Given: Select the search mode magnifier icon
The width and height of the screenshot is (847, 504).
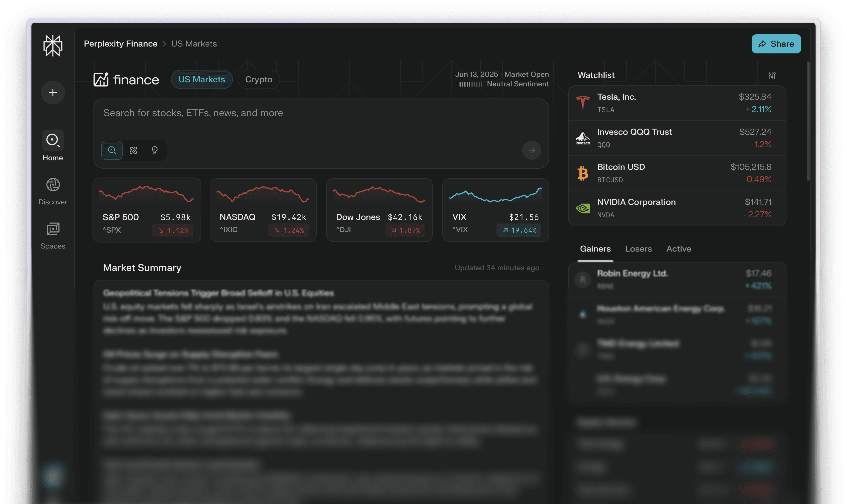Looking at the screenshot, I should click(x=112, y=150).
